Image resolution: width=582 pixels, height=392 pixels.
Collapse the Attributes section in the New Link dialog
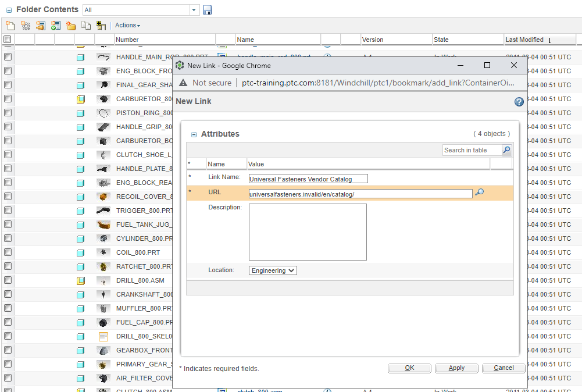(194, 135)
